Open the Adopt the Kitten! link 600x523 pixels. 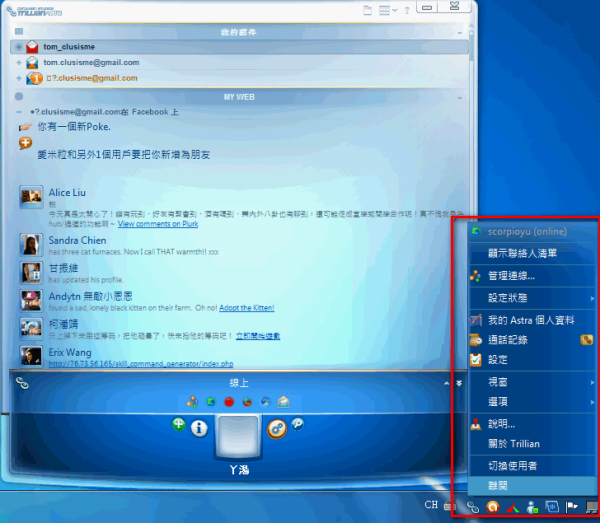coord(246,308)
